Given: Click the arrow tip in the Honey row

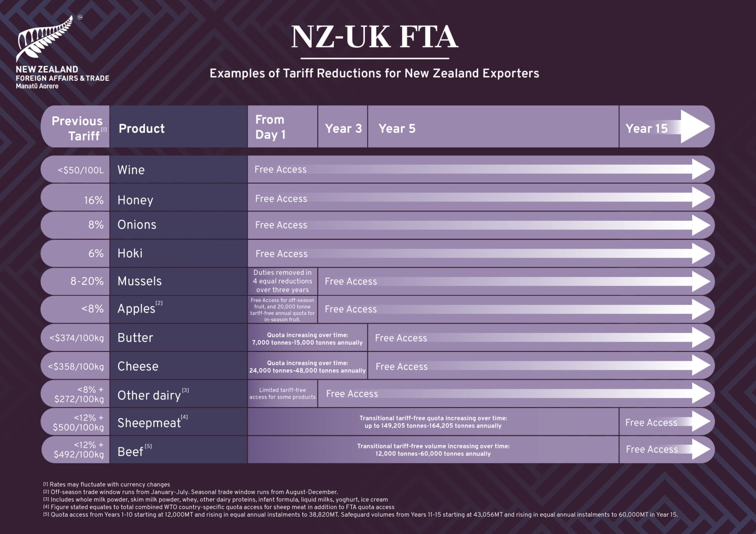Looking at the screenshot, I should click(701, 198).
